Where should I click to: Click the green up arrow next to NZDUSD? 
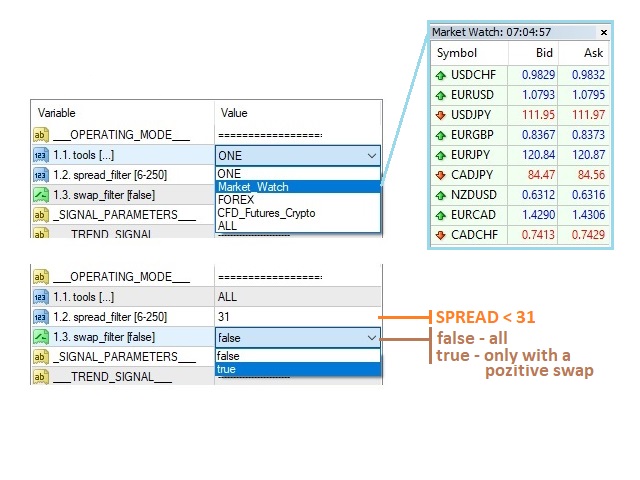(441, 196)
